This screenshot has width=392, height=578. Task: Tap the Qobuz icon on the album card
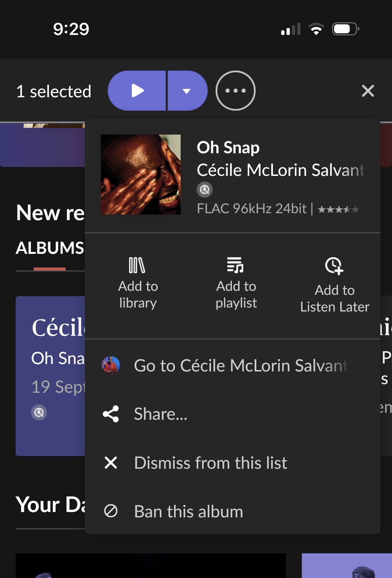point(39,412)
